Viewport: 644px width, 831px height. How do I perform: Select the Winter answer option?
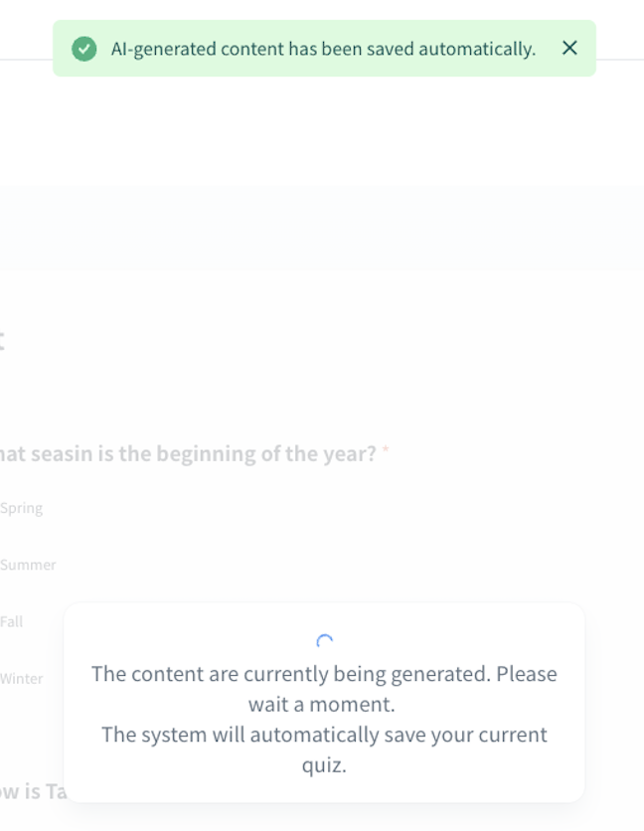[21, 679]
